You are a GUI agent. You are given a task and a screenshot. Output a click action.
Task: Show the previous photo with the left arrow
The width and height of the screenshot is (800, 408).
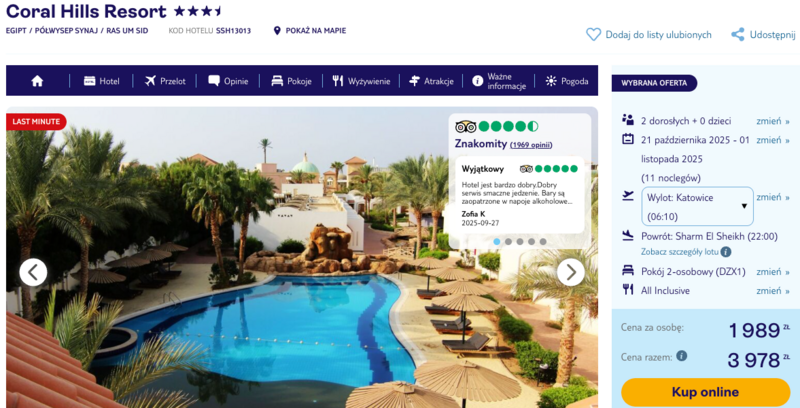[33, 272]
